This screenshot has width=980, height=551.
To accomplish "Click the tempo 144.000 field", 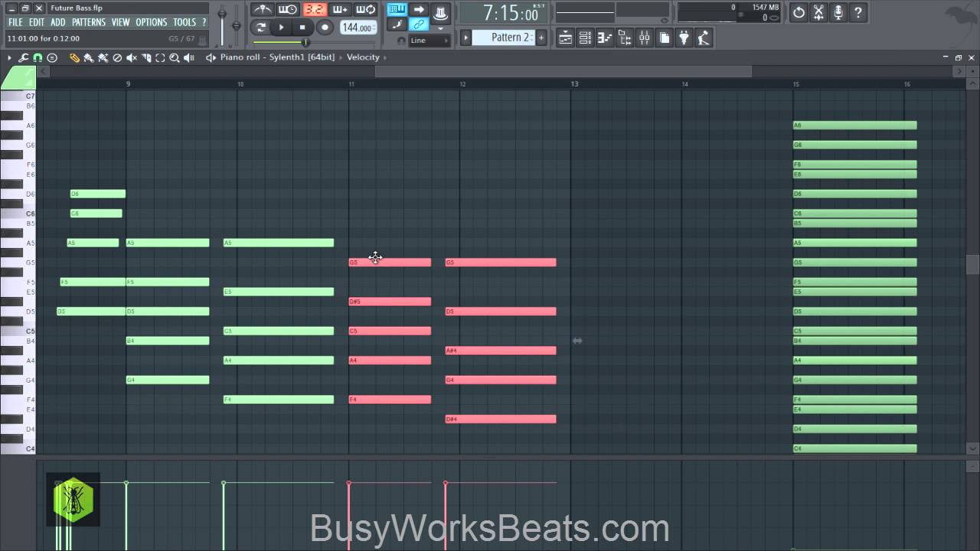I will tap(358, 28).
